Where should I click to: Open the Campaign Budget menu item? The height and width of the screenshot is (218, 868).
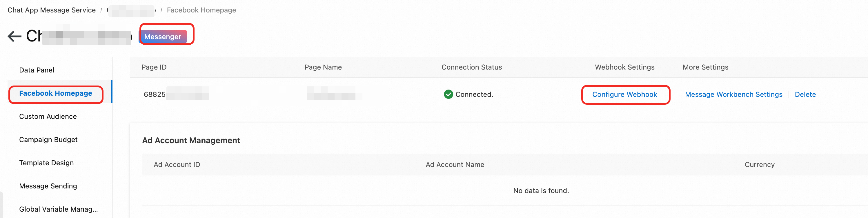click(x=48, y=140)
